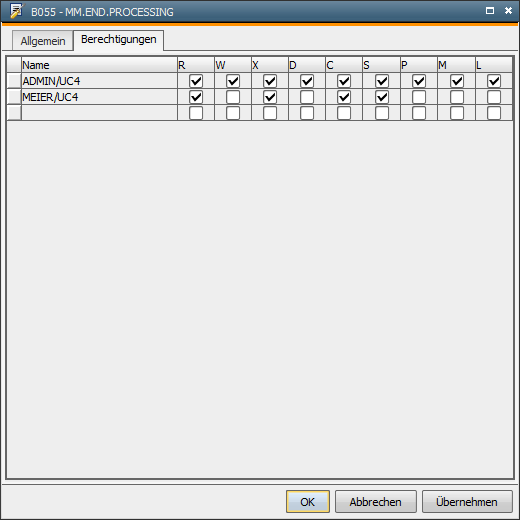Tick R checkbox in the empty row
The image size is (520, 520).
coord(196,113)
